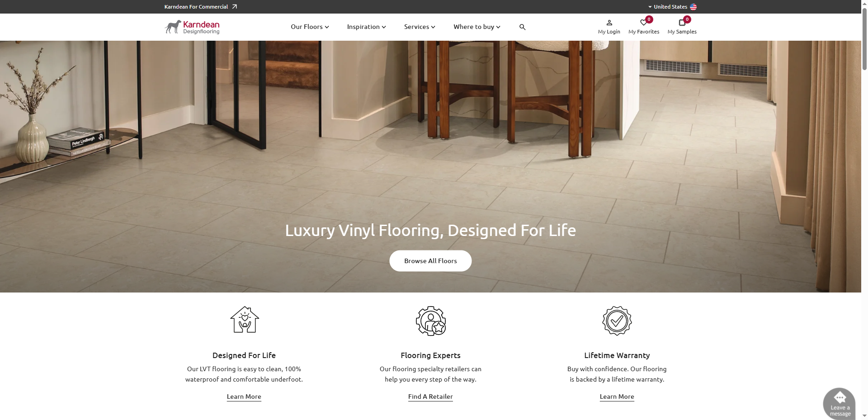Click the Lifetime Warranty checkmark badge icon
Image resolution: width=868 pixels, height=420 pixels.
(x=617, y=321)
